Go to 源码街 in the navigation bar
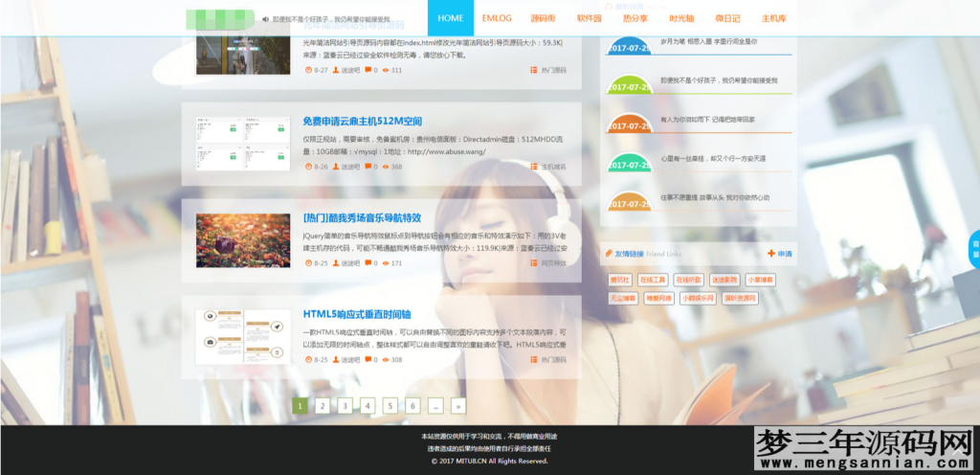The image size is (980, 475). click(544, 18)
